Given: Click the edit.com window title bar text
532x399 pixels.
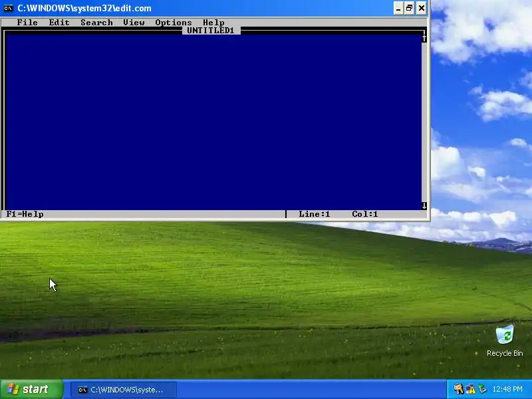Looking at the screenshot, I should 84,8.
